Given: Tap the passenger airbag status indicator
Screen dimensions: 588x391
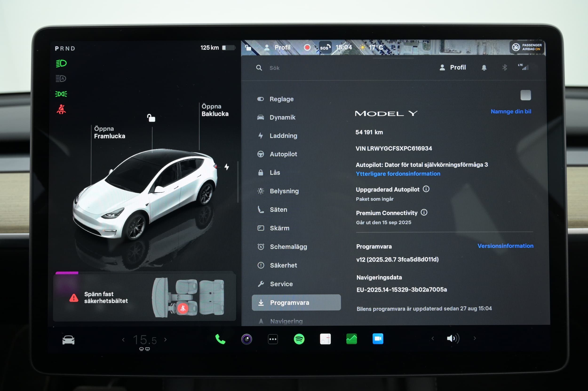Looking at the screenshot, I should pyautogui.click(x=527, y=47).
